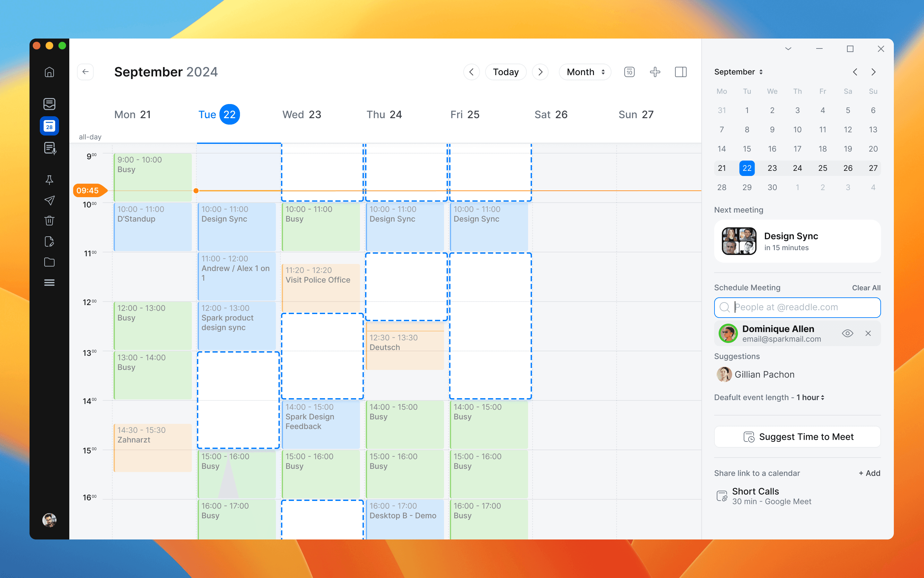
Task: Toggle the right sidebar panel icon
Action: tap(680, 72)
